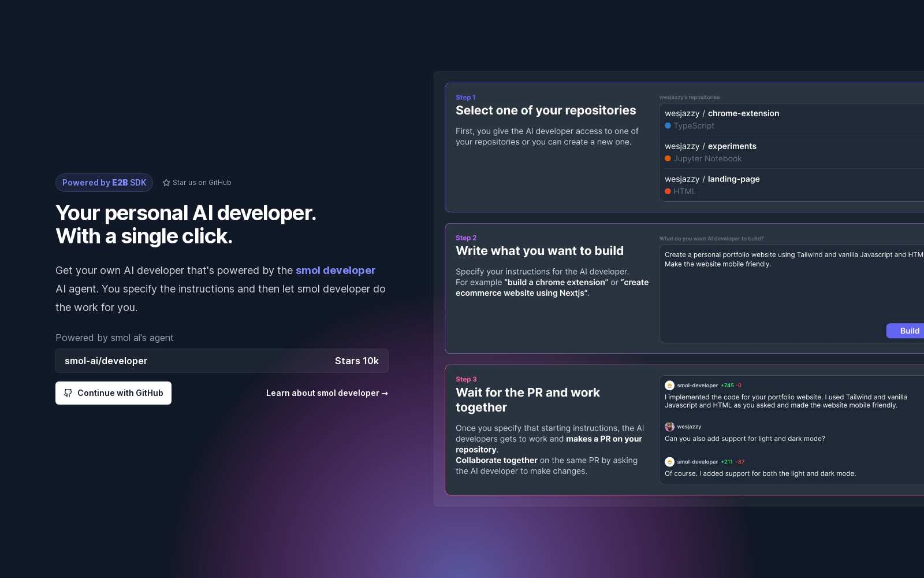Image resolution: width=924 pixels, height=578 pixels.
Task: Click the instructions text area with portfolio prompt
Action: click(x=792, y=294)
